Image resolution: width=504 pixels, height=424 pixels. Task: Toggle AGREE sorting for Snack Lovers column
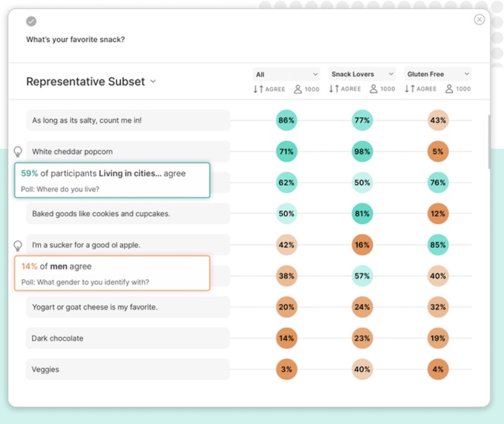(x=334, y=89)
